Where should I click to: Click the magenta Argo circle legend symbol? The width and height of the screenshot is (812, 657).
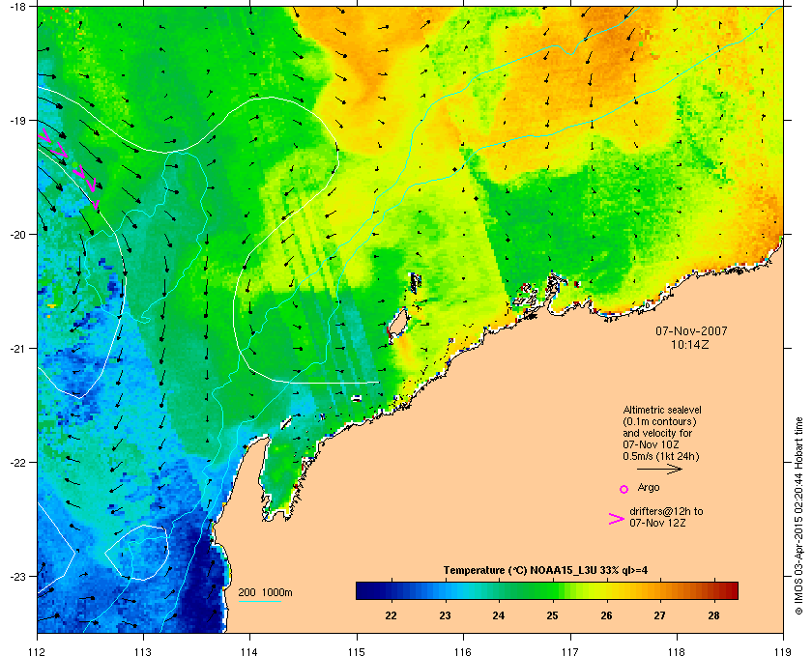tap(624, 489)
